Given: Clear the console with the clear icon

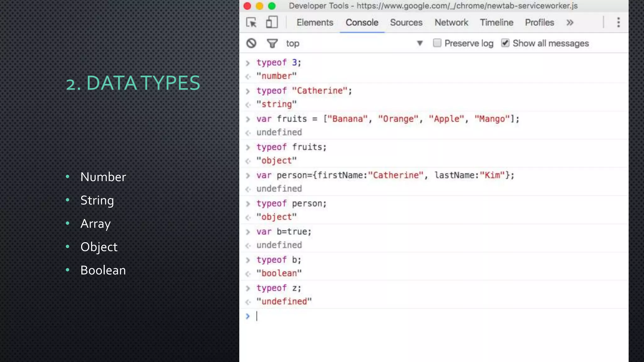Looking at the screenshot, I should [251, 43].
